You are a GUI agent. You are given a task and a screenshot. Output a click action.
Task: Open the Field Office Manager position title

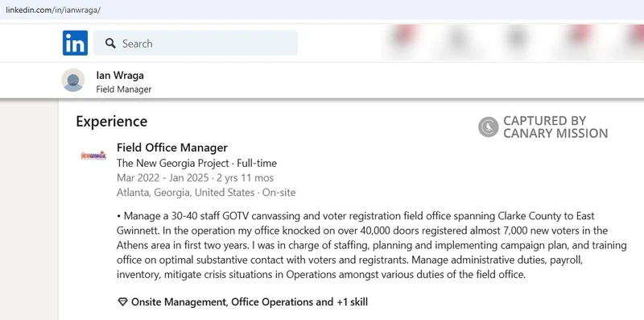tap(172, 148)
